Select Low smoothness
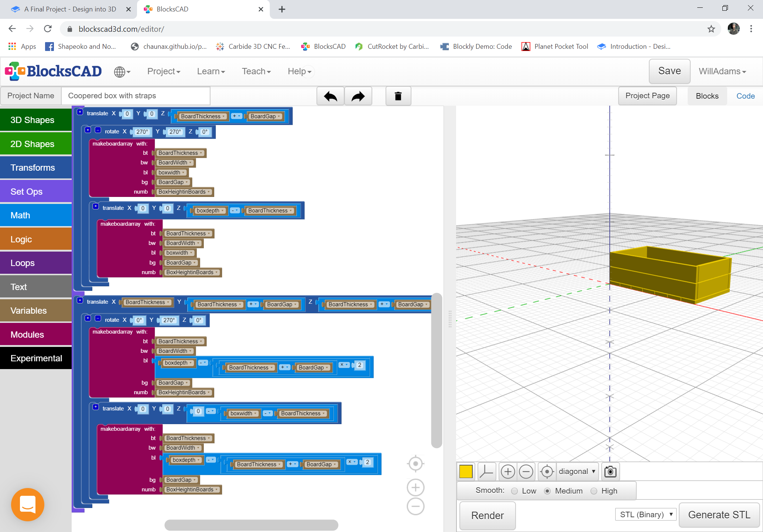 [x=514, y=491]
